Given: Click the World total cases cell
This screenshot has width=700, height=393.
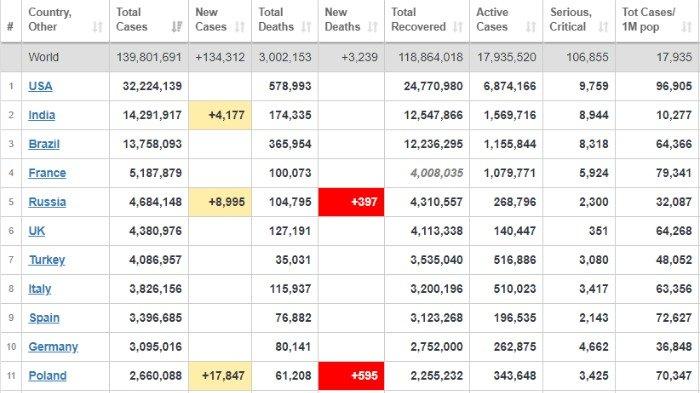Looking at the screenshot, I should pos(149,57).
